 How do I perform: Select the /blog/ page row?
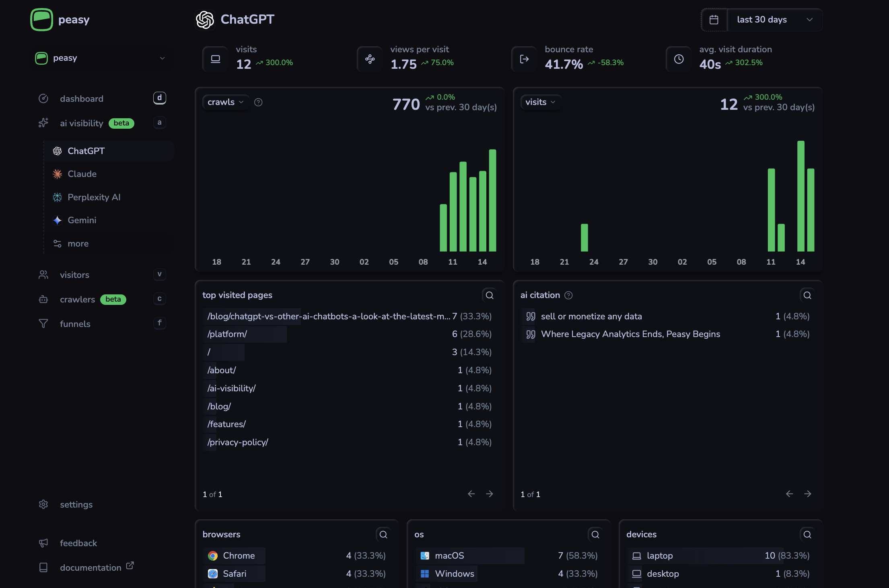coord(349,407)
